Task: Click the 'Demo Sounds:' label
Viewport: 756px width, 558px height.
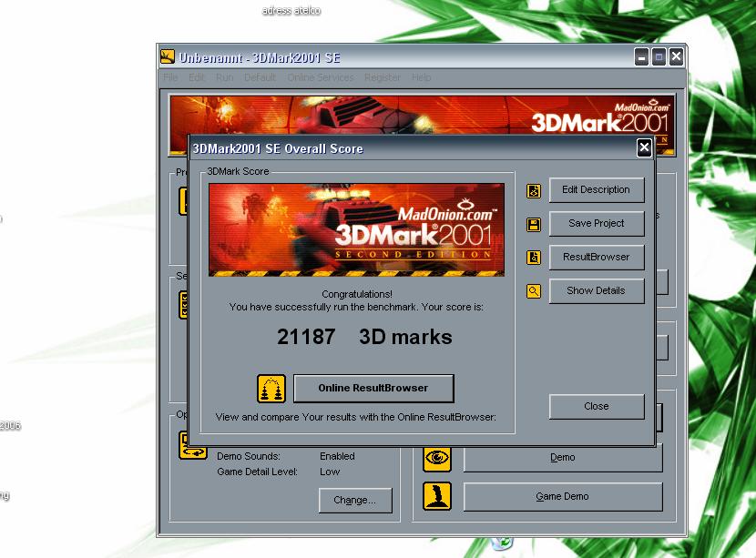Action: [x=249, y=456]
